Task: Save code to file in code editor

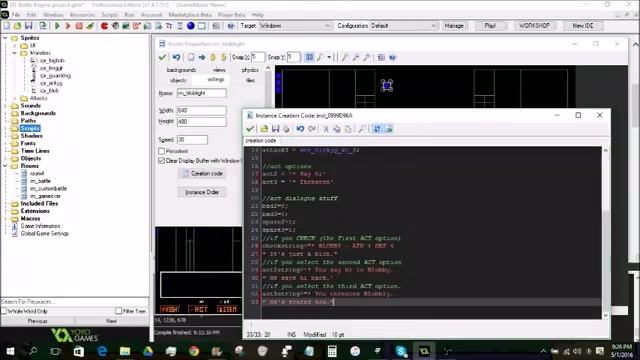Action: click(x=276, y=129)
